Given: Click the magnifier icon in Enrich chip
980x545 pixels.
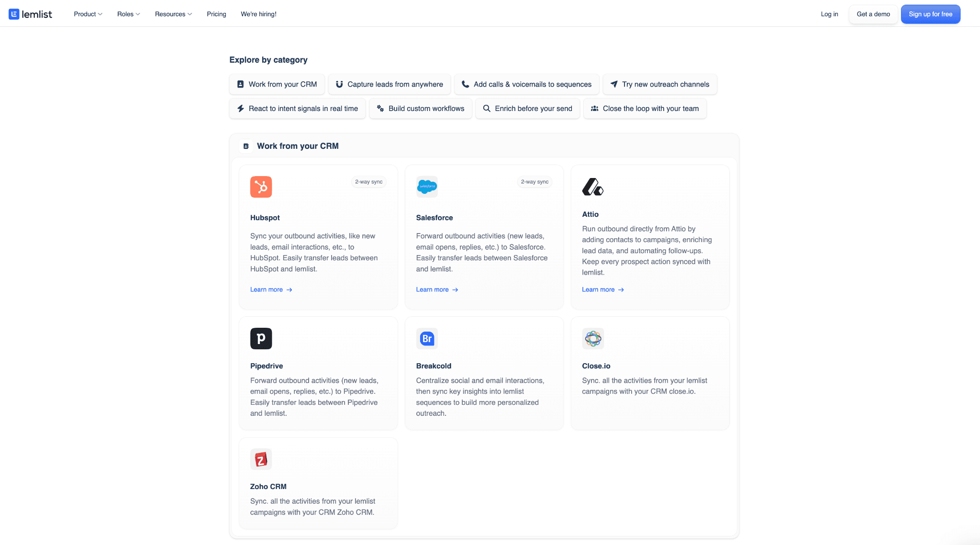Looking at the screenshot, I should tap(487, 109).
